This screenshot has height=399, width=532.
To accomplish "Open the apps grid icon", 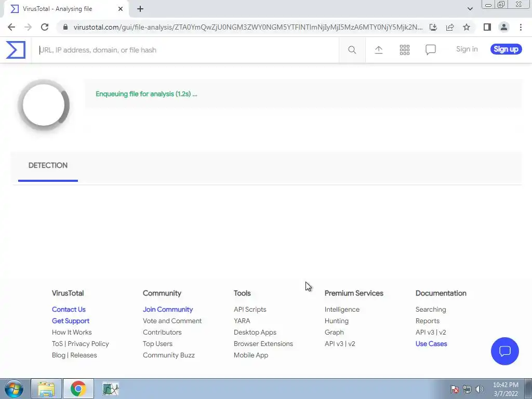I will (x=404, y=50).
